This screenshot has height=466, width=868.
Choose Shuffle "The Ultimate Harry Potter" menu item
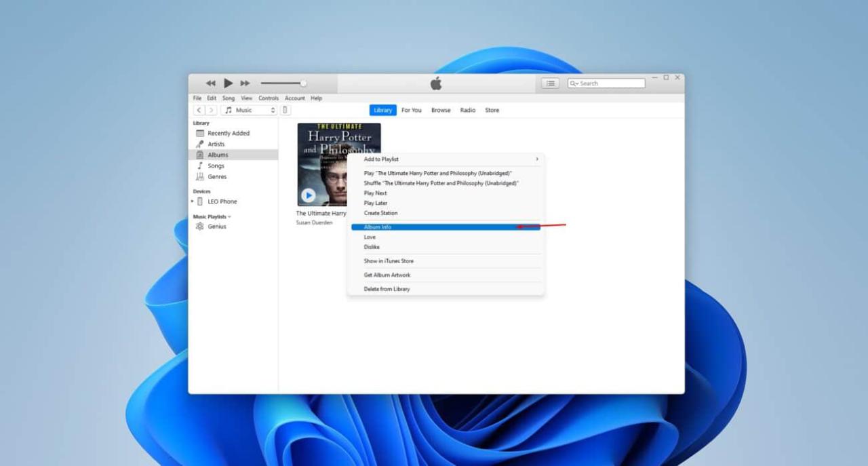pyautogui.click(x=446, y=183)
